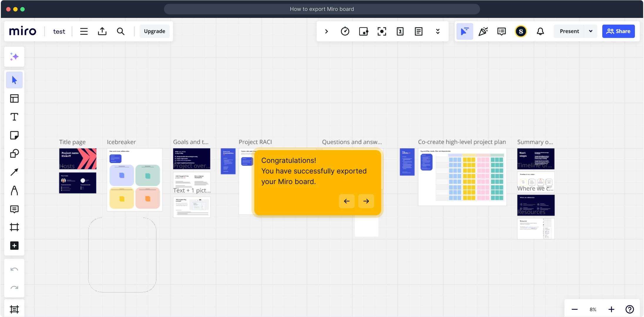Image resolution: width=644 pixels, height=317 pixels.
Task: Pick the connection line arrow tool
Action: [x=14, y=172]
